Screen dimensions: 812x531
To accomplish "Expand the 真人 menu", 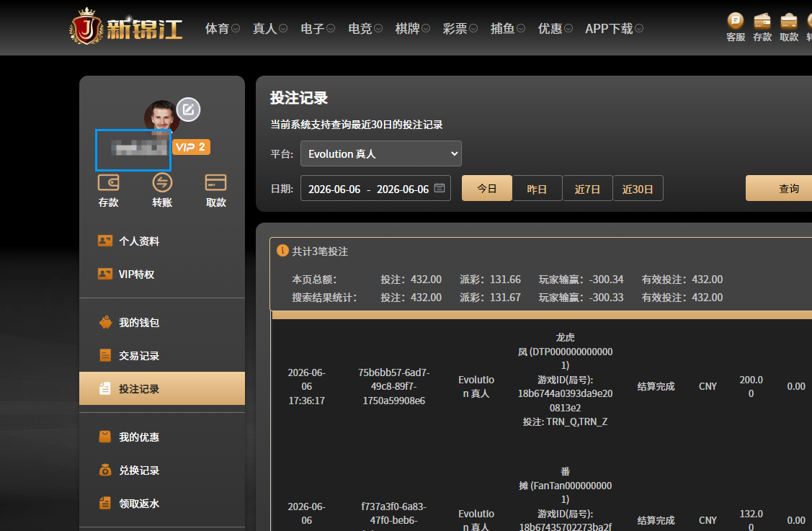I will pos(269,29).
